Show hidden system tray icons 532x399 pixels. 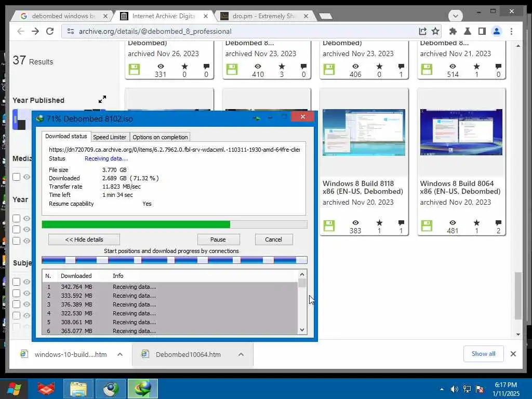click(442, 389)
